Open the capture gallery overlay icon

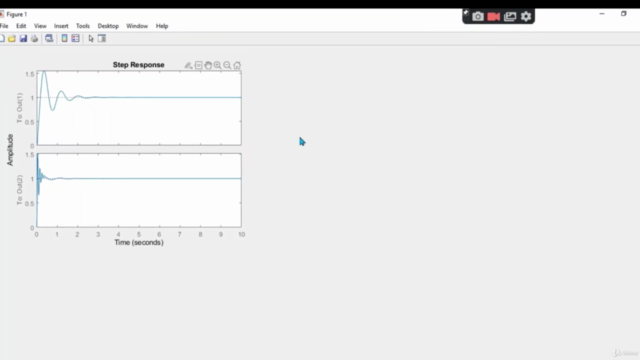pyautogui.click(x=510, y=16)
